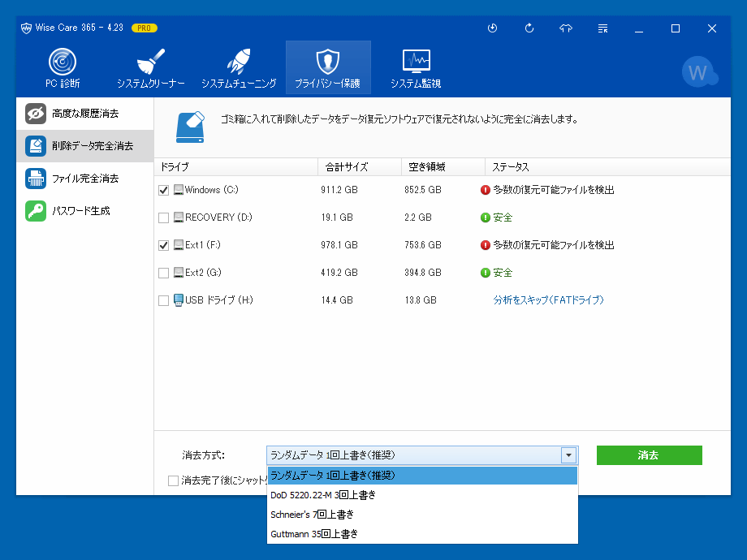Check the USB ドライブ (H:) checkbox
The width and height of the screenshot is (747, 560).
(163, 300)
